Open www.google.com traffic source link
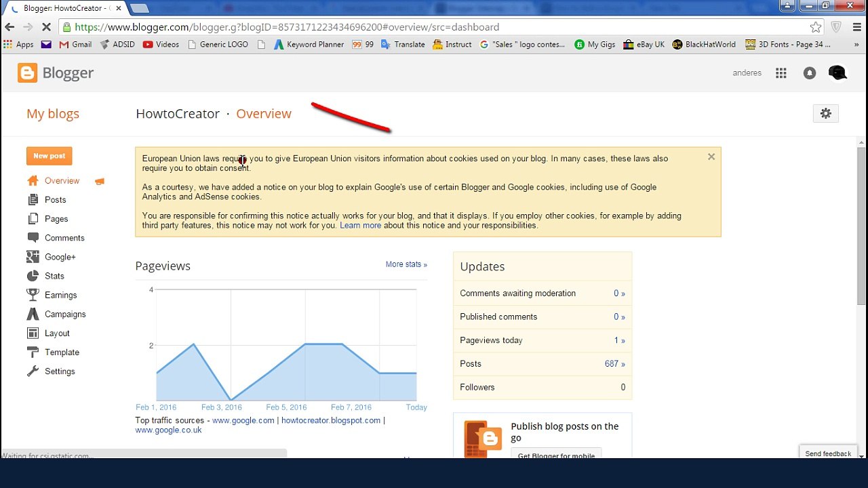Image resolution: width=868 pixels, height=488 pixels. [243, 420]
